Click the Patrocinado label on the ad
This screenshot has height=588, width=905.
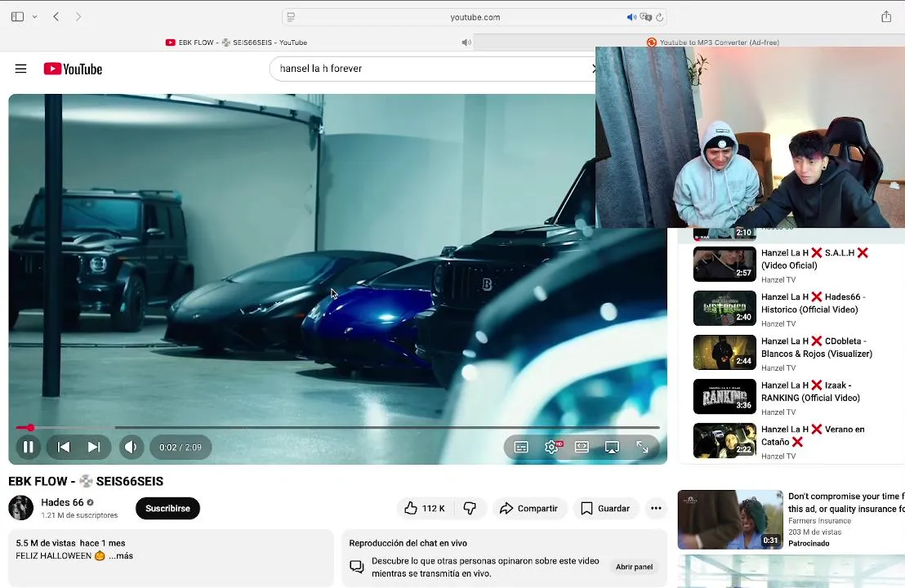point(809,544)
